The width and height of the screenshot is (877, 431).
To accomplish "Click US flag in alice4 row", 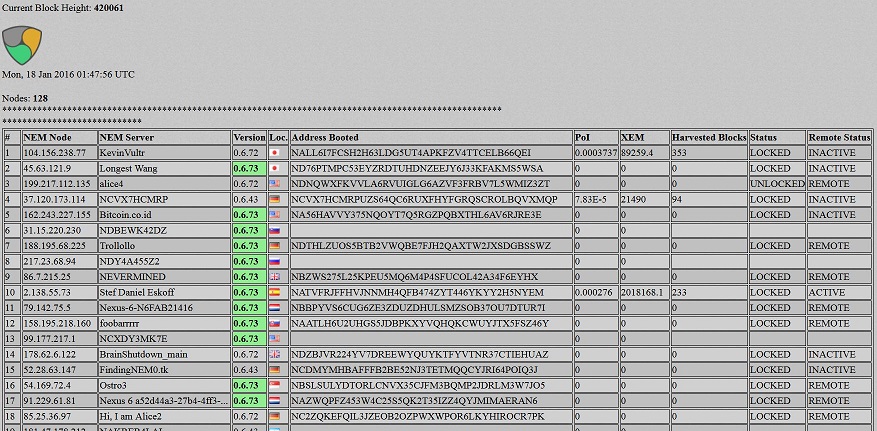I will [x=274, y=184].
